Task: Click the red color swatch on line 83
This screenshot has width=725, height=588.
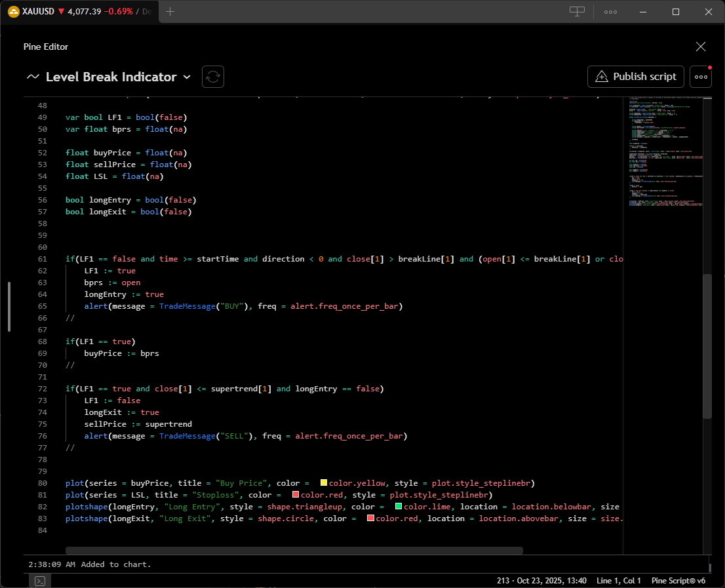Action: tap(370, 519)
